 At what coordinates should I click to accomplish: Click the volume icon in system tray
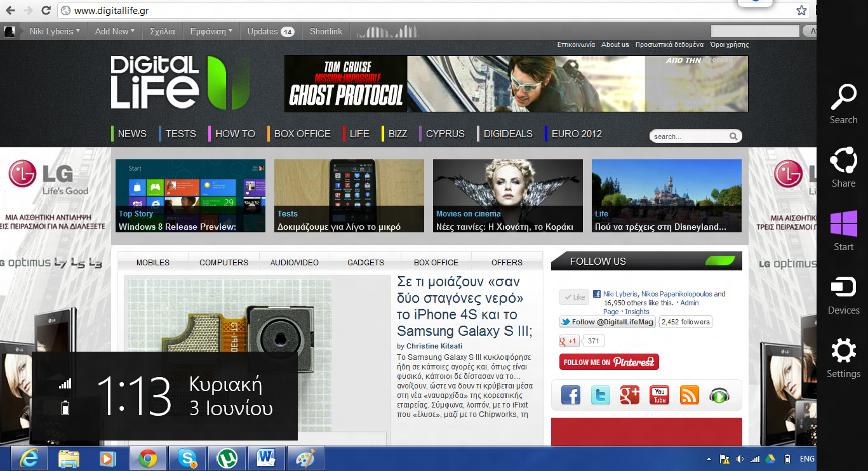click(x=739, y=459)
